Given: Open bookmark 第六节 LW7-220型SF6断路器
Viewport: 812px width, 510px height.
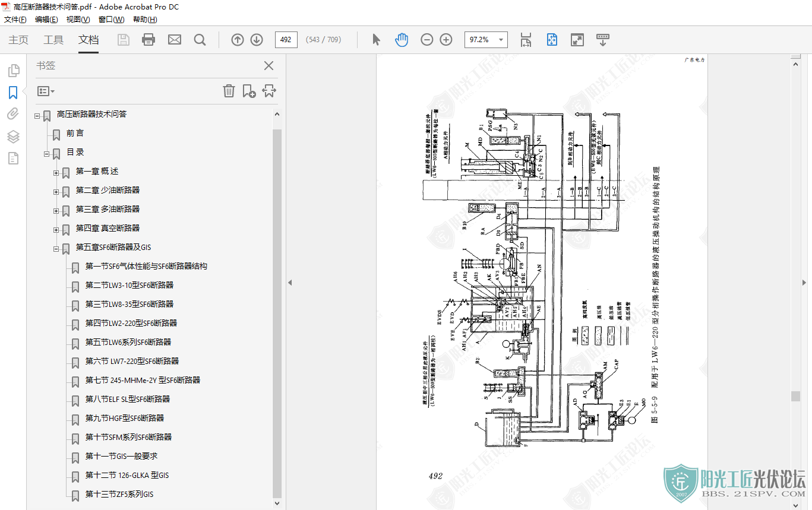Looking at the screenshot, I should pyautogui.click(x=132, y=361).
